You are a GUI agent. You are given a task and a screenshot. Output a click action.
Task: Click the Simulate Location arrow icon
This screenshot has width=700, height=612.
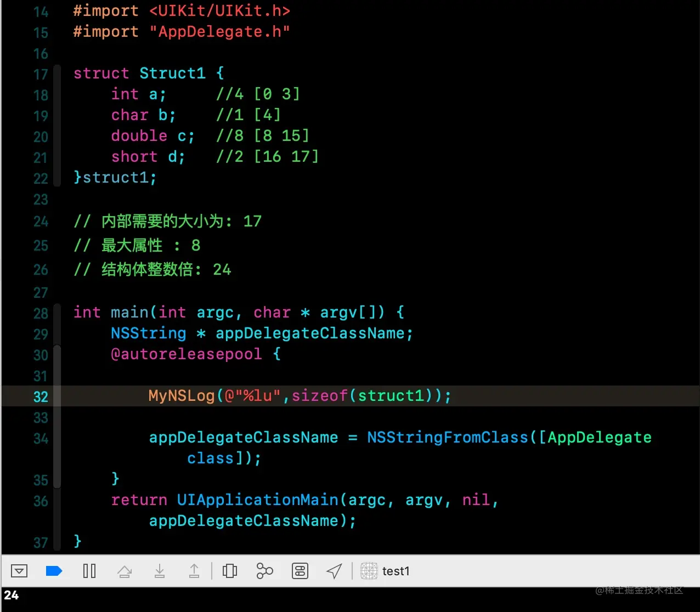coord(334,571)
